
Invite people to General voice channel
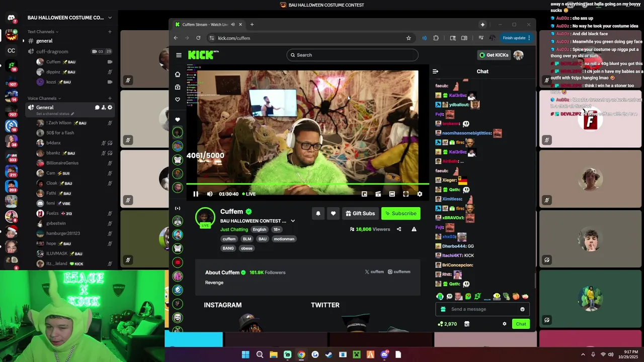tap(104, 108)
